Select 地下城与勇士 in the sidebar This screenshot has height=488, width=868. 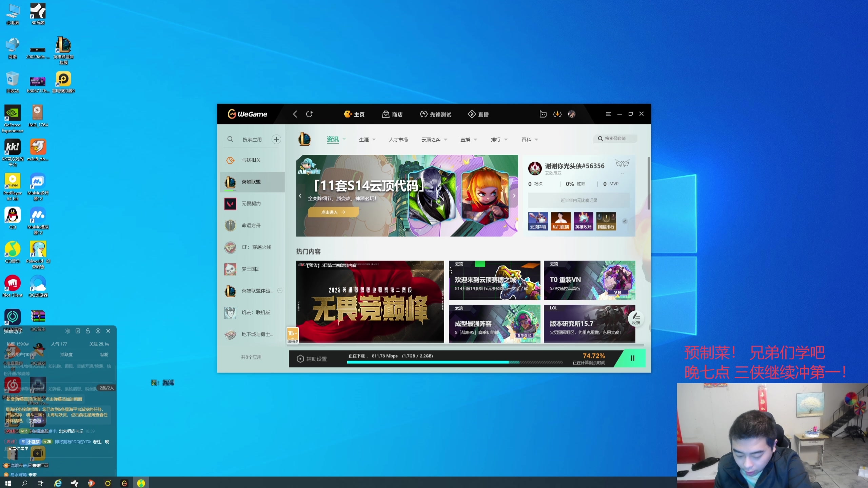coord(253,334)
